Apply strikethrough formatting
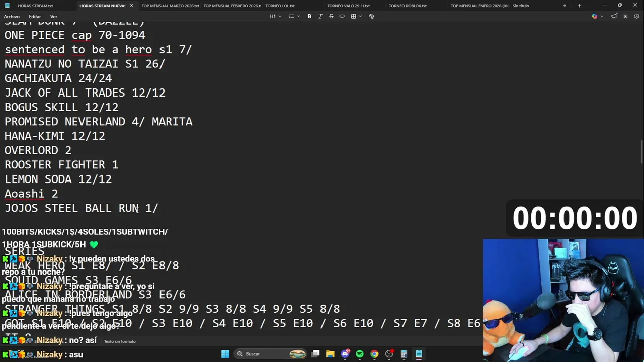 [x=331, y=16]
